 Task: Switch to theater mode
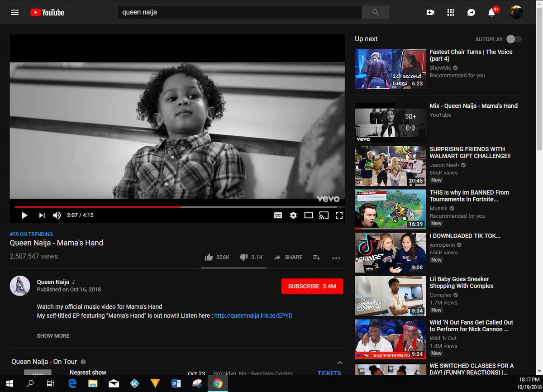(x=309, y=215)
